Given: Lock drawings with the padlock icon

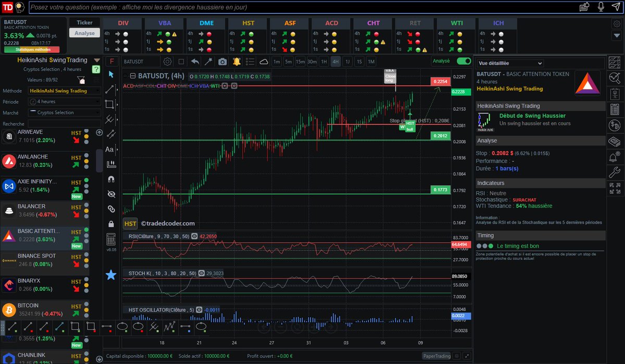Looking at the screenshot, I should click(111, 224).
